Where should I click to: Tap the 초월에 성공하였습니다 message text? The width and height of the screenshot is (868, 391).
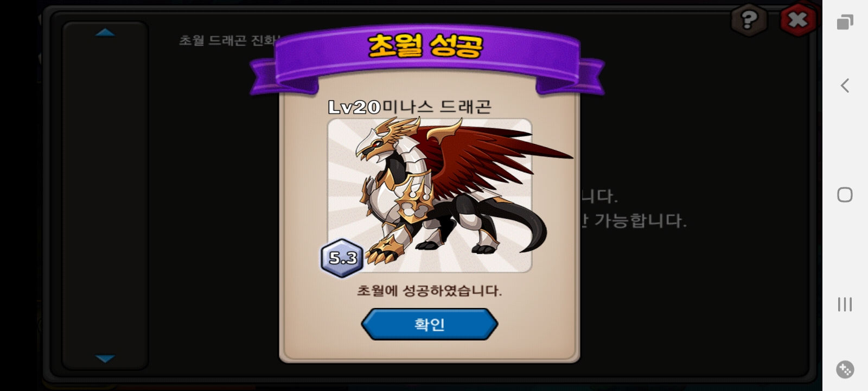tap(429, 291)
